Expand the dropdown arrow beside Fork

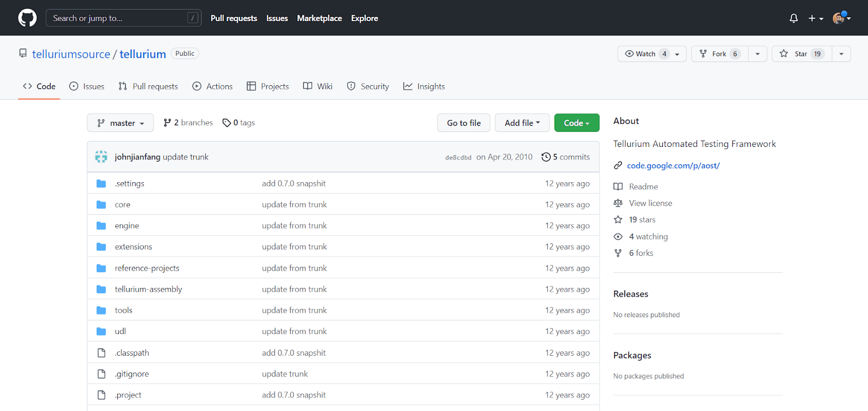tap(757, 54)
